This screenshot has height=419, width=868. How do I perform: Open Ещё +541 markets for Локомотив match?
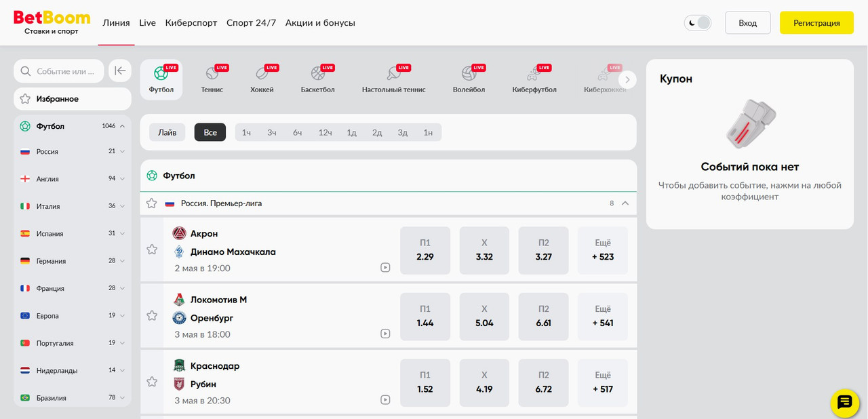coord(603,317)
